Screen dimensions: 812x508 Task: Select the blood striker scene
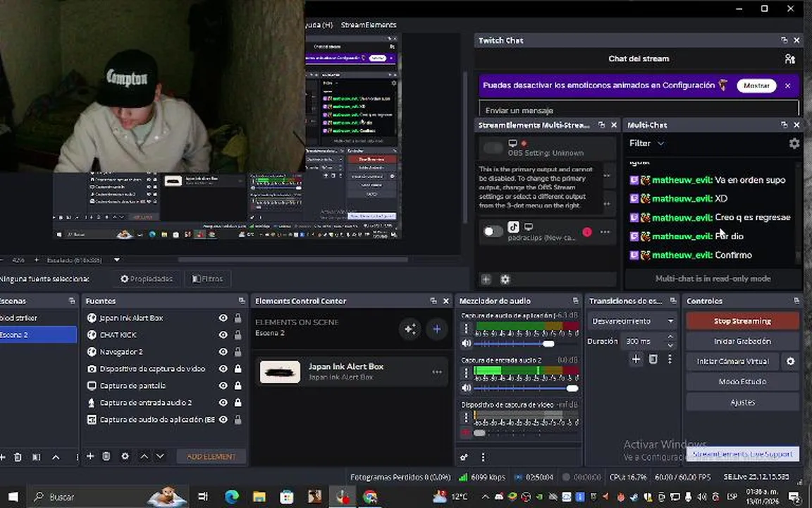(38, 317)
